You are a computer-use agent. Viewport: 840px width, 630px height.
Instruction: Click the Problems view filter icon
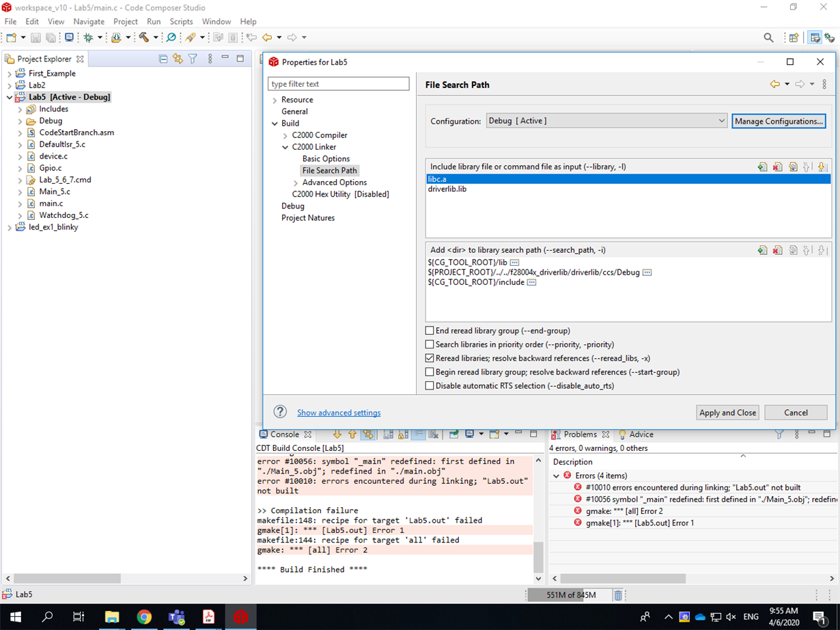pos(779,435)
